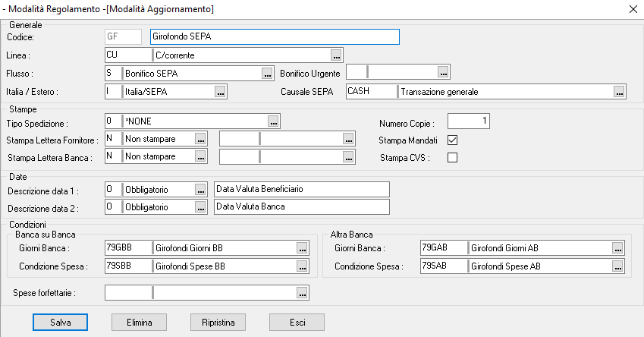Image resolution: width=644 pixels, height=337 pixels.
Task: Click the Girofondo SEPA description field
Action: coord(274,36)
